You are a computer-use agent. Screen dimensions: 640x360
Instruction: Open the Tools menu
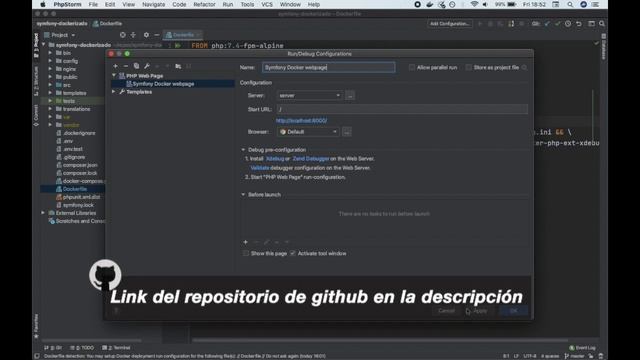247,4
